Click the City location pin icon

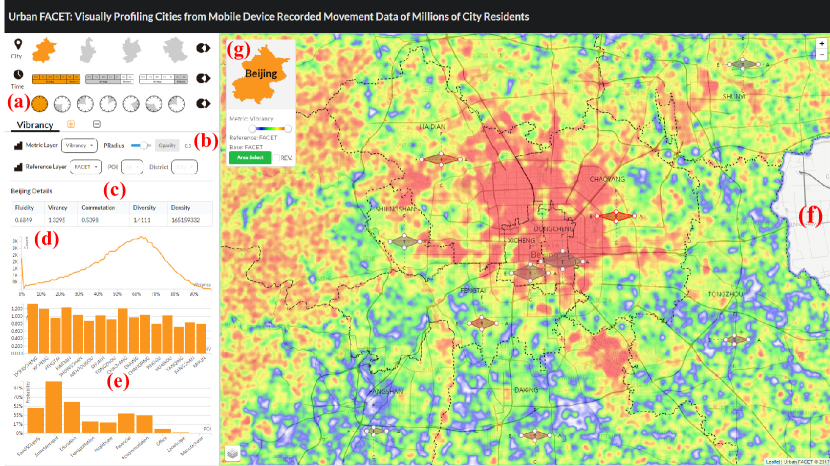(18, 44)
